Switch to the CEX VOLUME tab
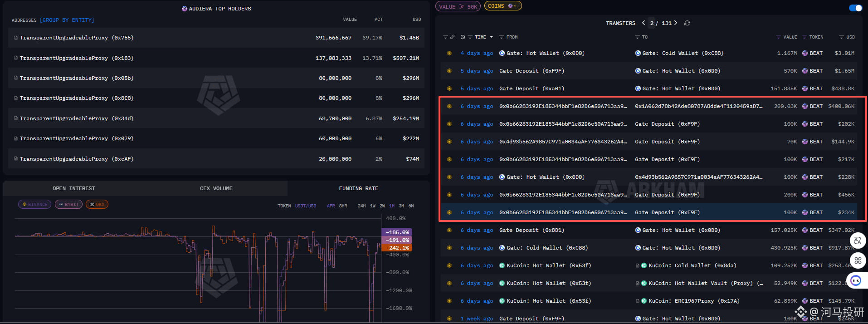Image resolution: width=868 pixels, height=324 pixels. click(216, 188)
